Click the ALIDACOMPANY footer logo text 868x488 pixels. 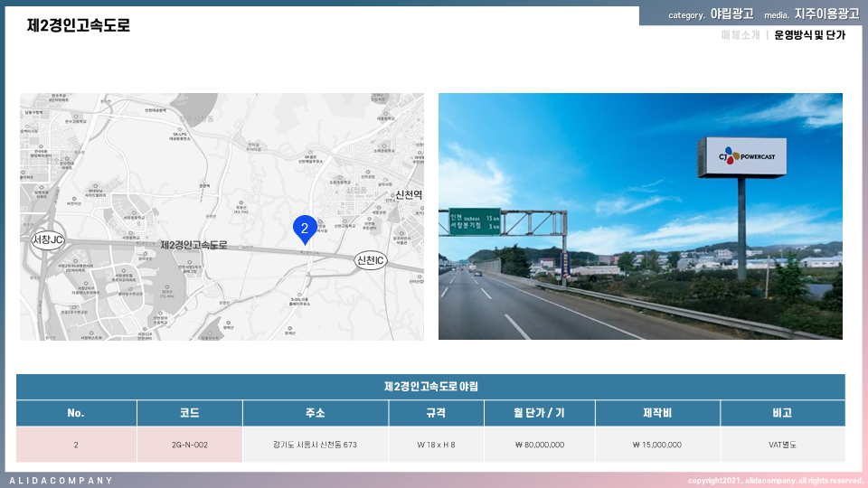click(61, 480)
